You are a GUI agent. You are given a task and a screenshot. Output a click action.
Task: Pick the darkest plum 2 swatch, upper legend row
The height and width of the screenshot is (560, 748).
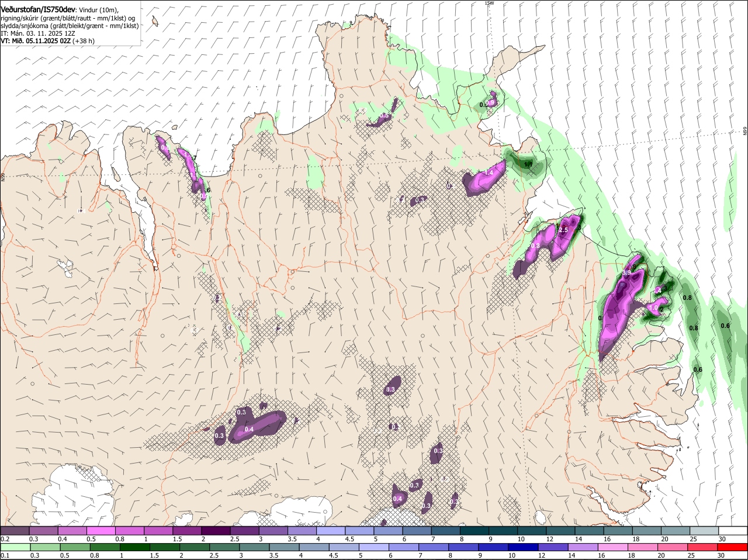coord(216,530)
